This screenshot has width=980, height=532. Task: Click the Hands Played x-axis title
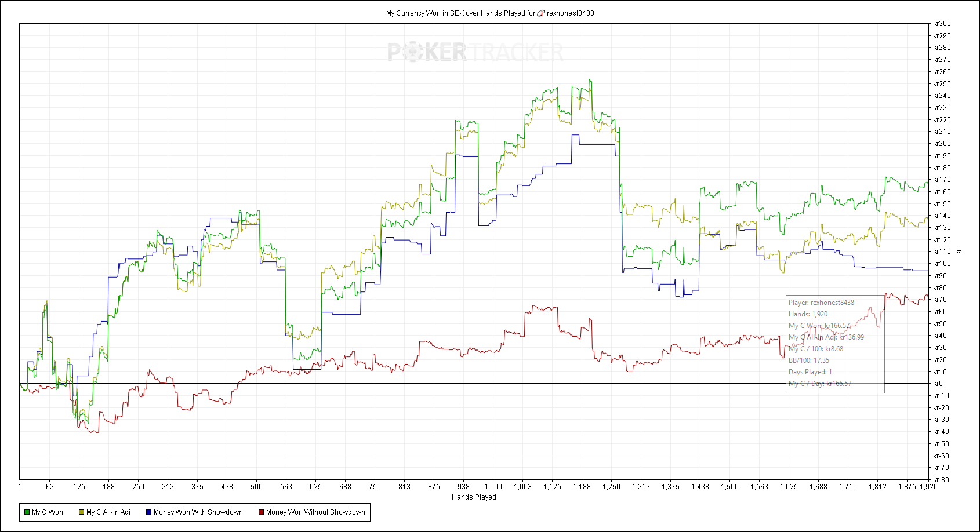pos(474,497)
